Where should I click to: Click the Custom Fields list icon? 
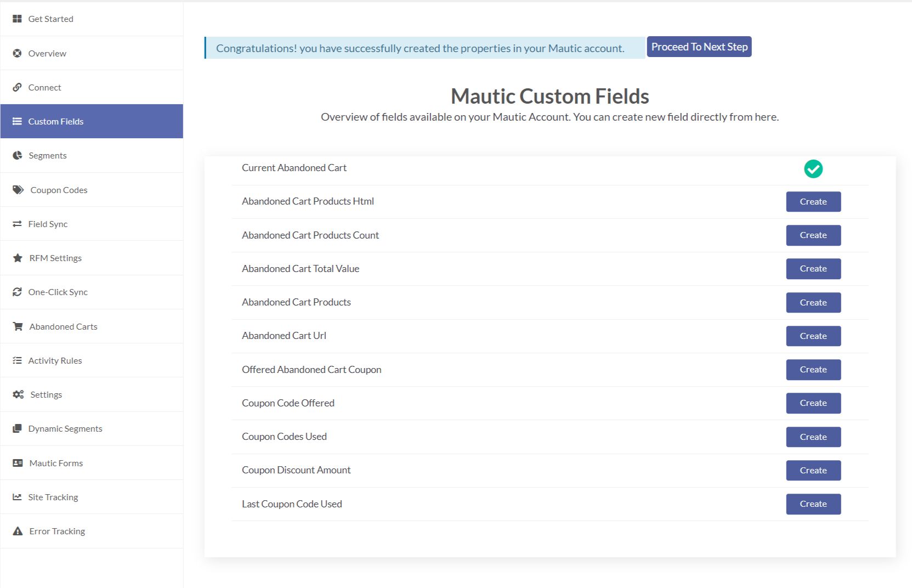(17, 121)
